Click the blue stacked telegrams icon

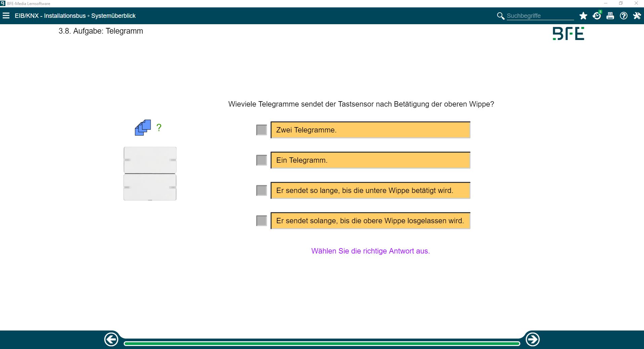pyautogui.click(x=143, y=128)
